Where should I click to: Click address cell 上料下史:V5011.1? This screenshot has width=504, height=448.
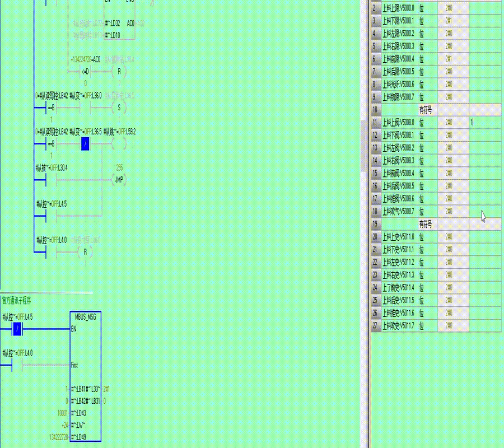click(399, 249)
